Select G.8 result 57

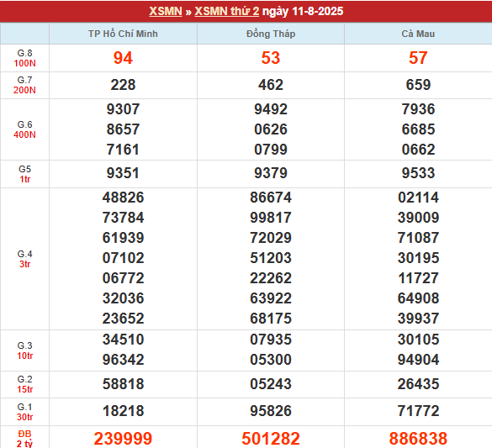(x=418, y=58)
